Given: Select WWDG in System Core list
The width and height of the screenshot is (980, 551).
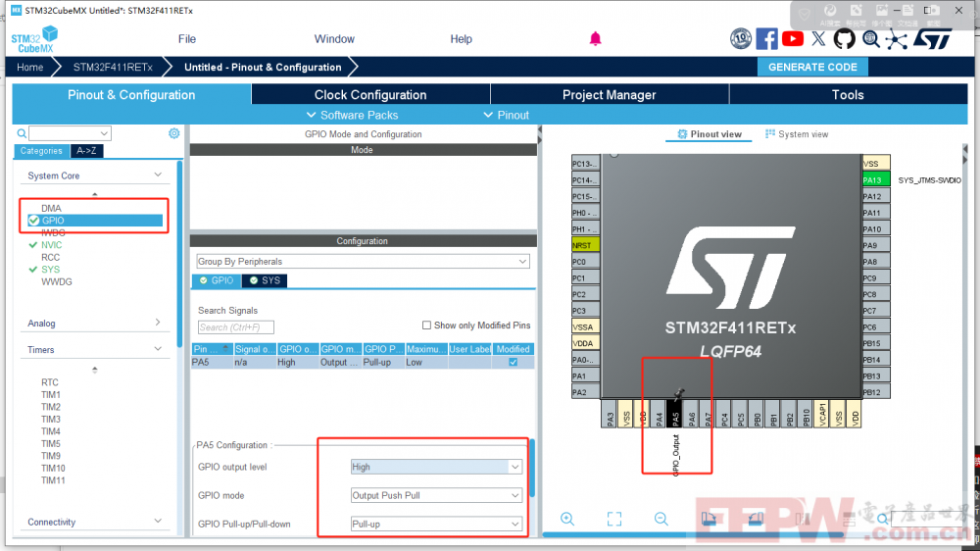Looking at the screenshot, I should [x=57, y=281].
